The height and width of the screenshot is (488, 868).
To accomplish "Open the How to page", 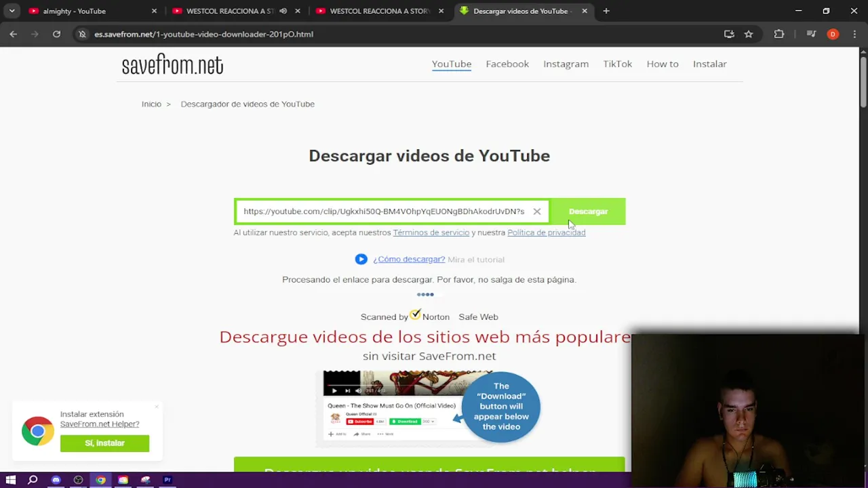I will 663,64.
